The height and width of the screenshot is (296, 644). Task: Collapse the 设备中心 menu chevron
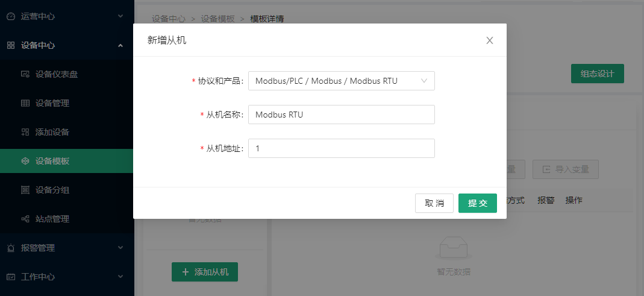(x=120, y=45)
